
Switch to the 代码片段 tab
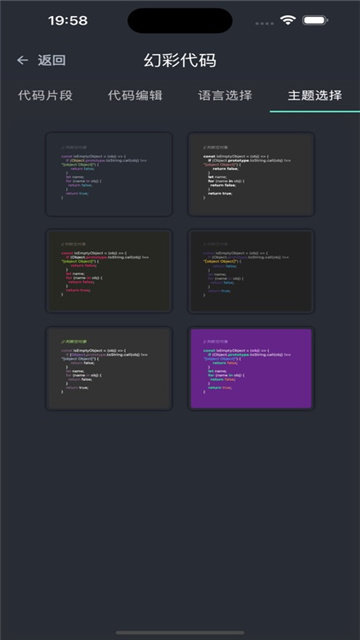(45, 96)
